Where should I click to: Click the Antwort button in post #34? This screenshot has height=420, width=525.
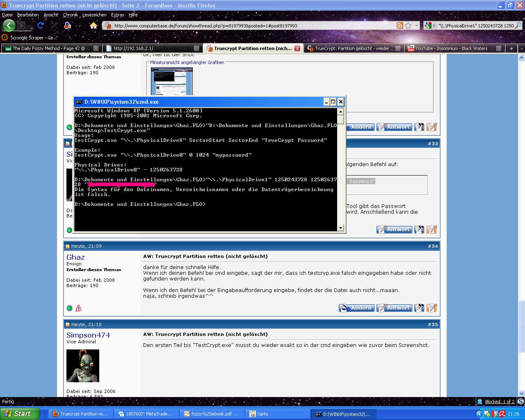pos(394,308)
